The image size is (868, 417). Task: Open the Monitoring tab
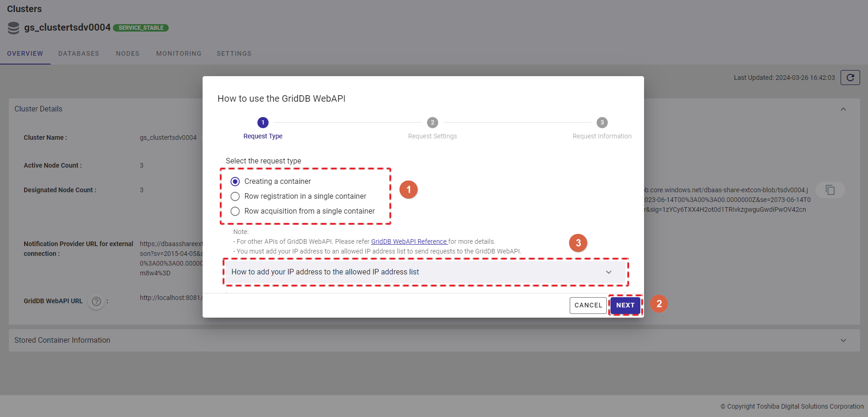click(178, 53)
